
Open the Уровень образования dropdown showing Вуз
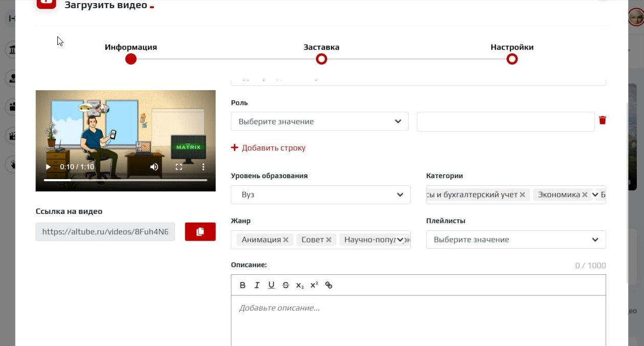click(x=320, y=194)
